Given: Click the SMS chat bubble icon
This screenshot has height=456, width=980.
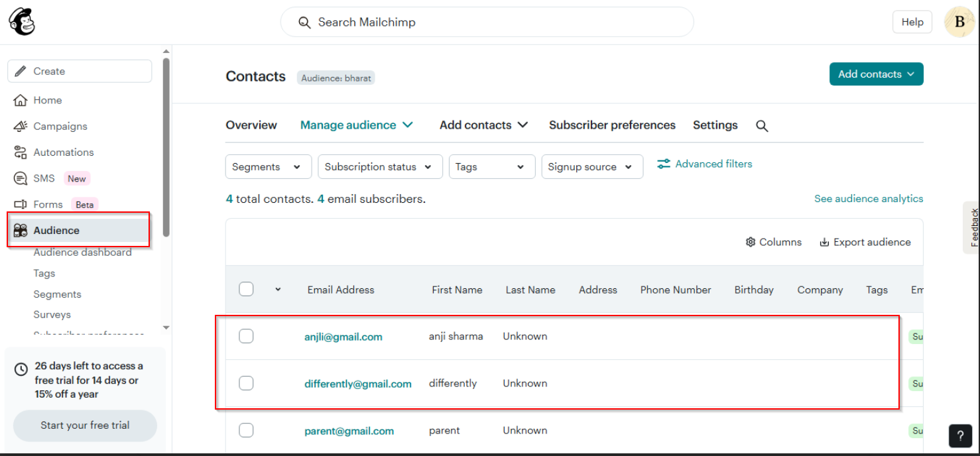Looking at the screenshot, I should pyautogui.click(x=21, y=178).
